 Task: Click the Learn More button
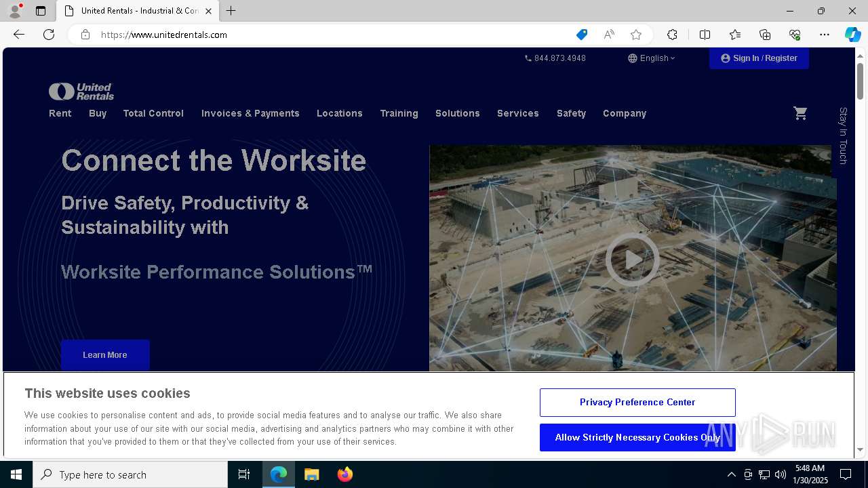pos(105,355)
